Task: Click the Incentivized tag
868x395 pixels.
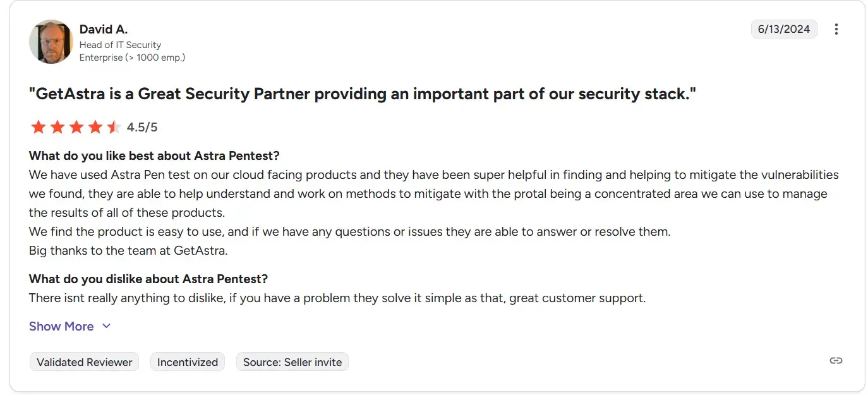Action: pyautogui.click(x=187, y=362)
